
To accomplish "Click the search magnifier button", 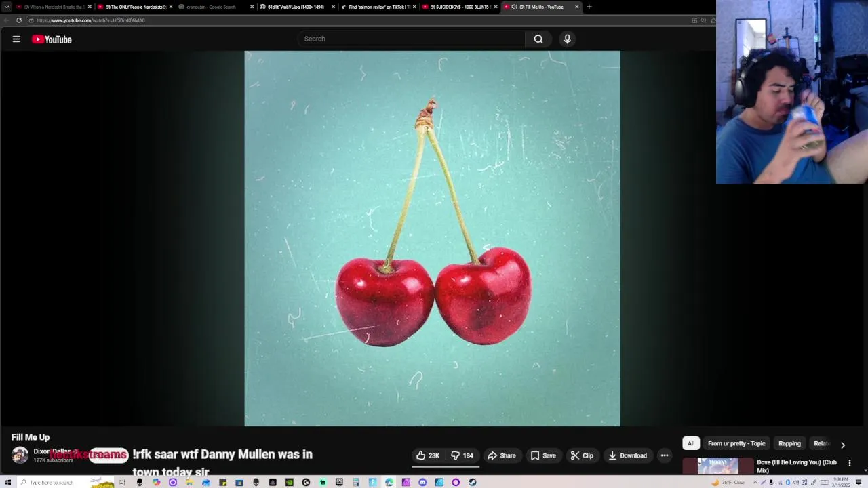I will click(x=538, y=39).
